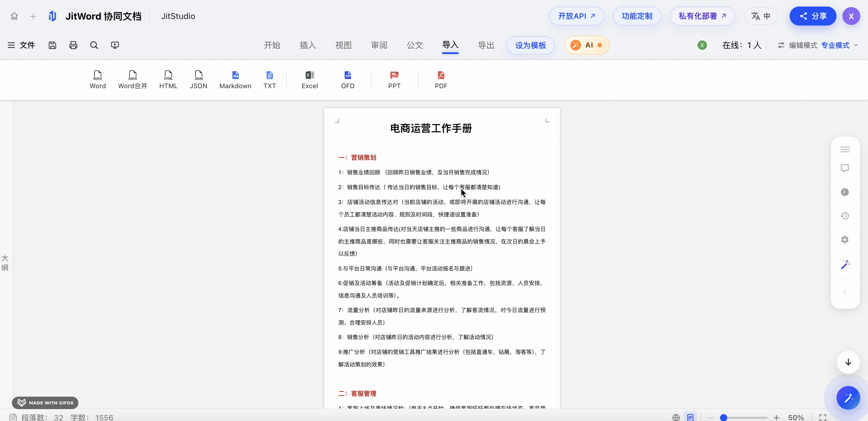
Task: Collapse the right sidebar with chevron
Action: tap(845, 292)
